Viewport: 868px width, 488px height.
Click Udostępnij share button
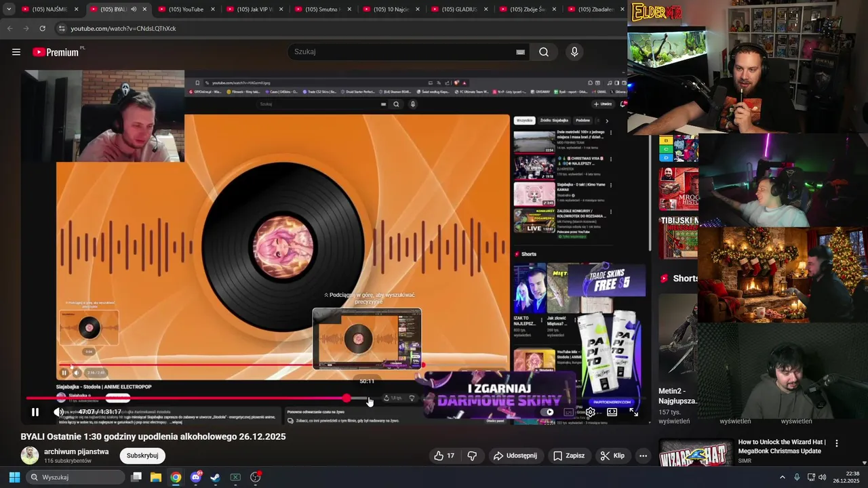pos(515,455)
